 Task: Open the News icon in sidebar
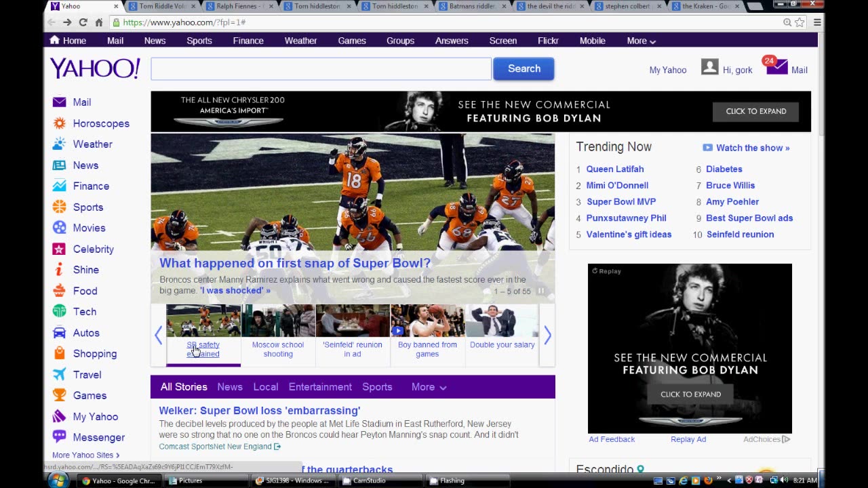tap(59, 165)
